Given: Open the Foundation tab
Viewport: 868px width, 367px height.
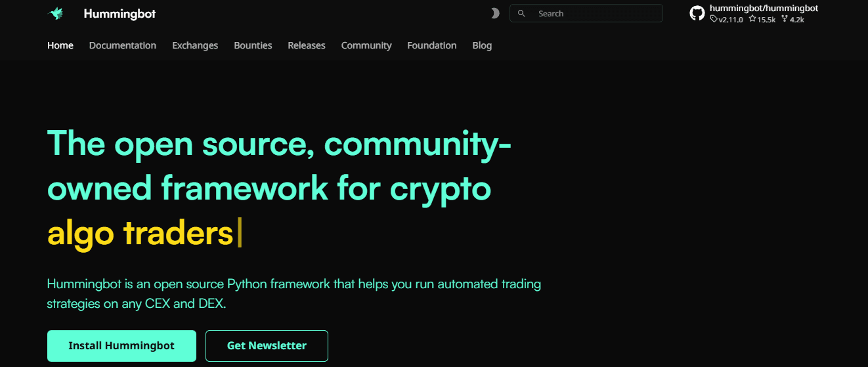Looking at the screenshot, I should tap(432, 45).
